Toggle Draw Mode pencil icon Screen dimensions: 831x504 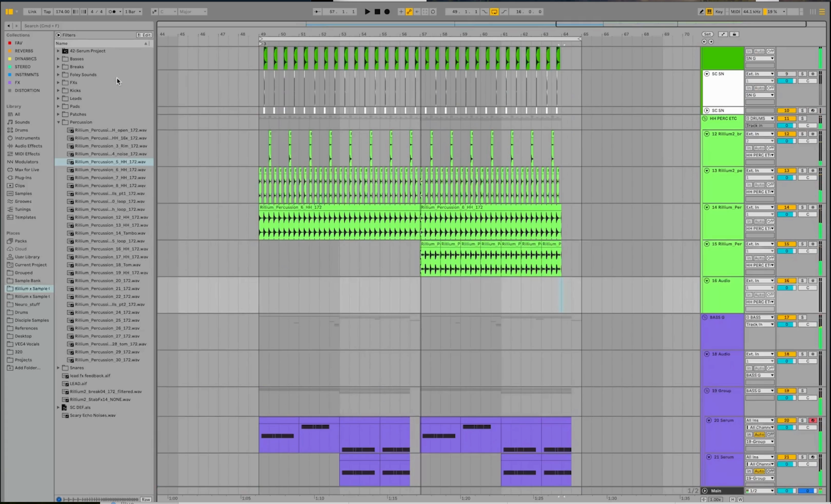tap(701, 12)
